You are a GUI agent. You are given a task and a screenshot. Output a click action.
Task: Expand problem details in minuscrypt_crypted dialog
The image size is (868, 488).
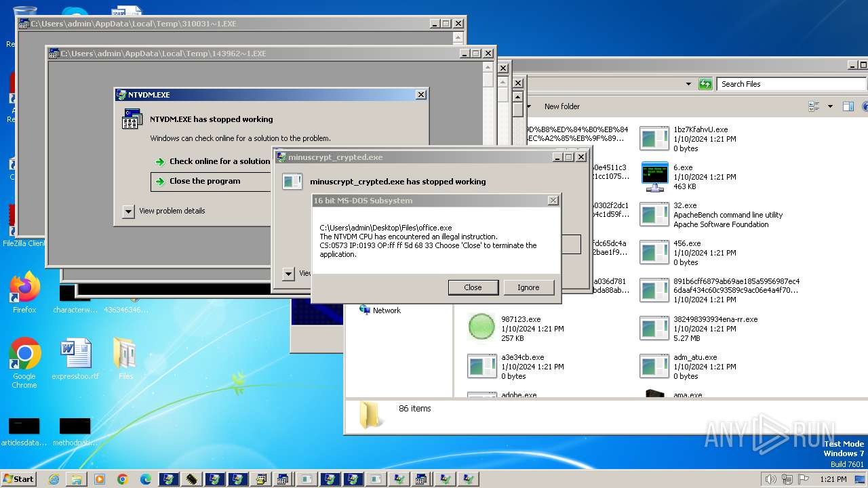pos(288,273)
